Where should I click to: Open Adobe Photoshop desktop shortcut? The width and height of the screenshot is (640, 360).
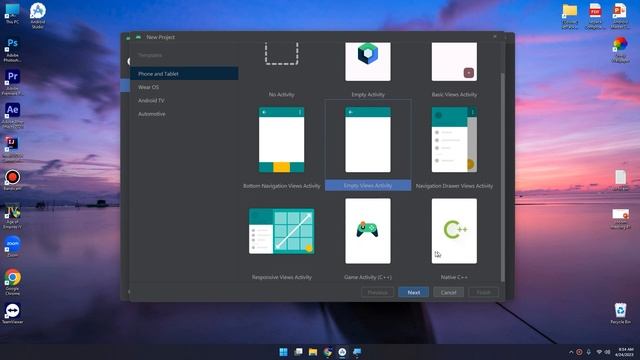point(12,50)
